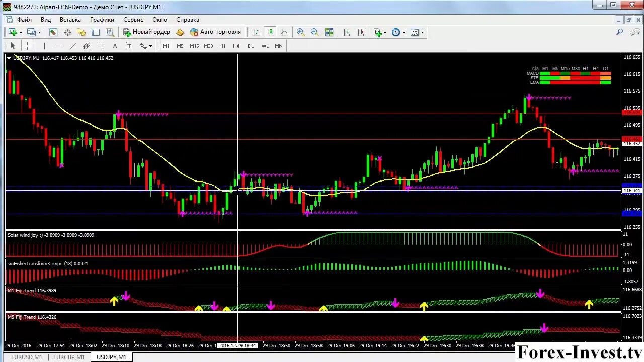Click the 116.341 price level label

tap(632, 191)
